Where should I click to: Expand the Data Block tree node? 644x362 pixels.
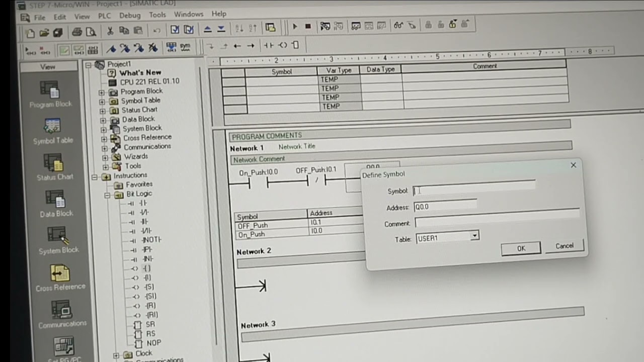(103, 121)
